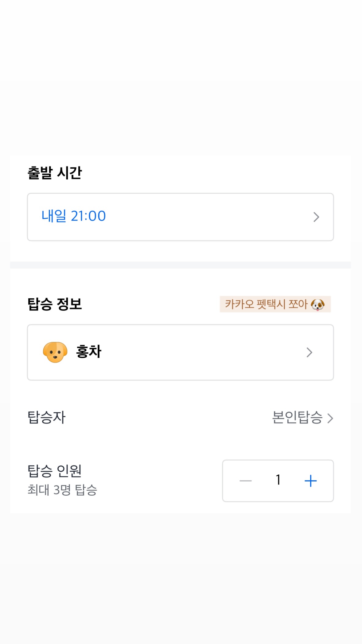Image resolution: width=362 pixels, height=644 pixels.
Task: Select the 탑승 정보 section heading
Action: [x=55, y=304]
